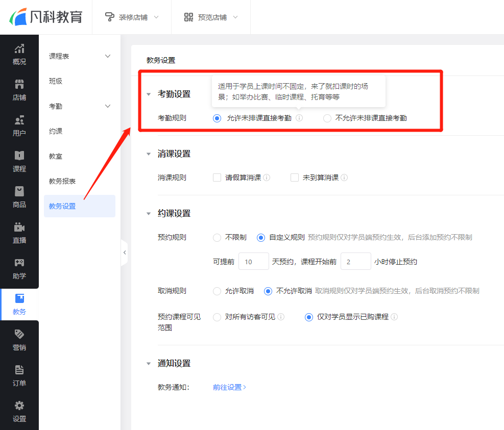The image size is (504, 430).
Task: Select 允许取消 cancellation radio
Action: (217, 291)
